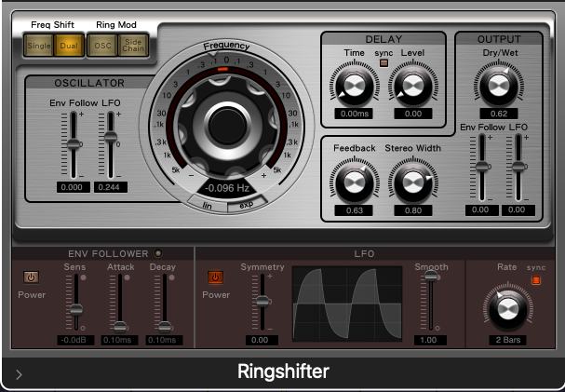Click the large Frequency knob center

pyautogui.click(x=227, y=126)
